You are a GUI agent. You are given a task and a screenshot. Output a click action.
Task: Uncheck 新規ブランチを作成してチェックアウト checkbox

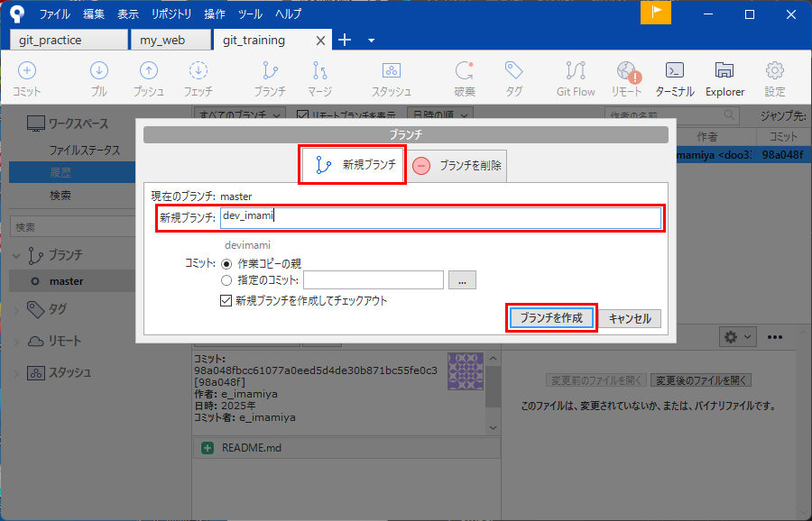pyautogui.click(x=226, y=301)
